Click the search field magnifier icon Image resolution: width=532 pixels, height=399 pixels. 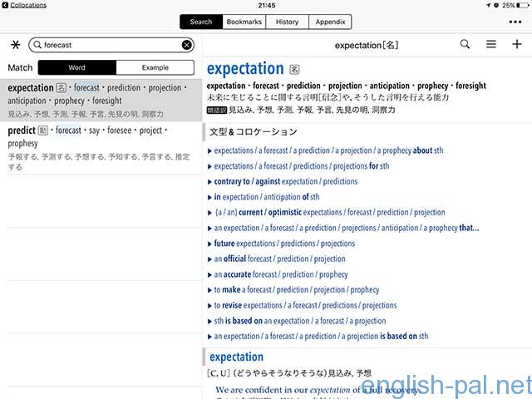[37, 45]
